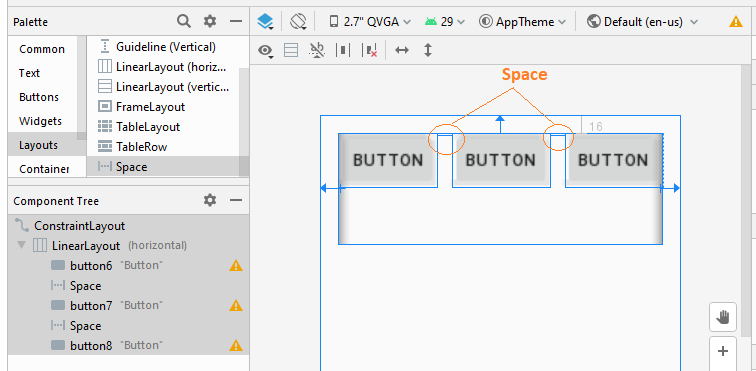The height and width of the screenshot is (371, 756).
Task: Toggle view options eye icon
Action: [x=265, y=50]
